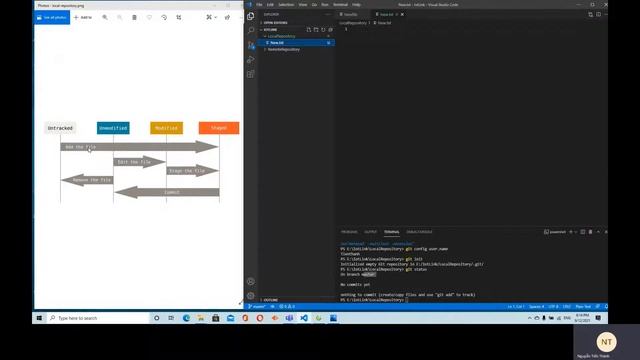Click See all photos button

click(52, 18)
